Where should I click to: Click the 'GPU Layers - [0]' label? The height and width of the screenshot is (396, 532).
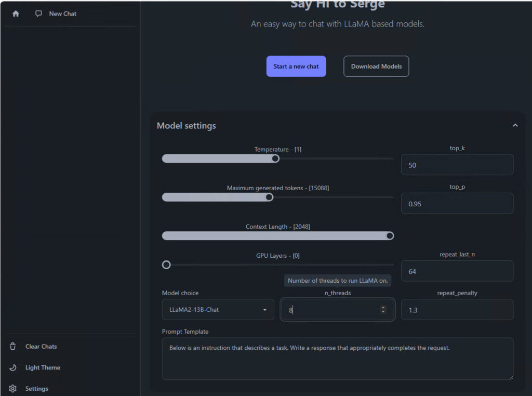coord(278,256)
